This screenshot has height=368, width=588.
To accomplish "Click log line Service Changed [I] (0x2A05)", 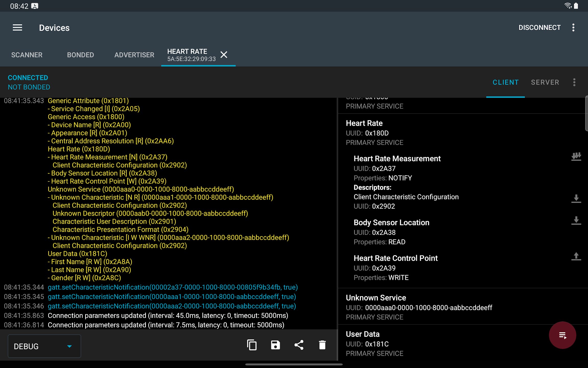I will click(94, 109).
